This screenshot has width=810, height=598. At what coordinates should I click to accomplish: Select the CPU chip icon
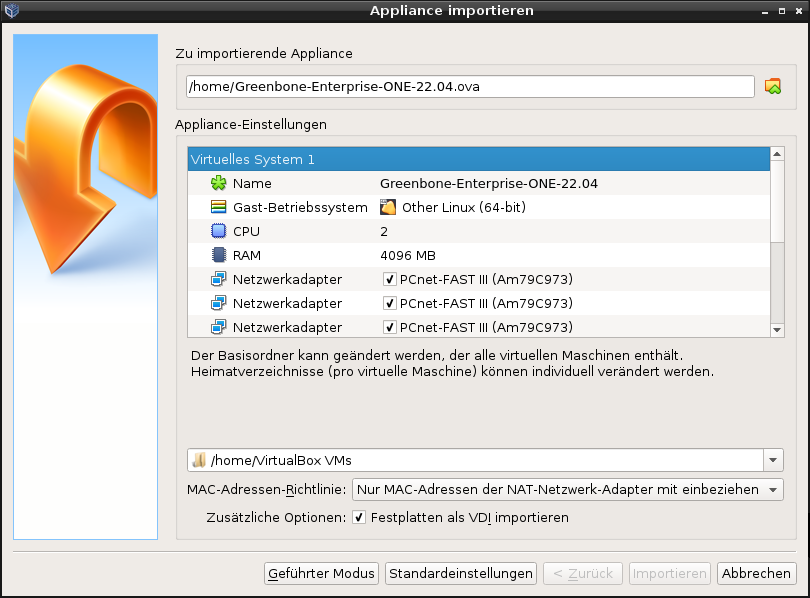pos(219,231)
